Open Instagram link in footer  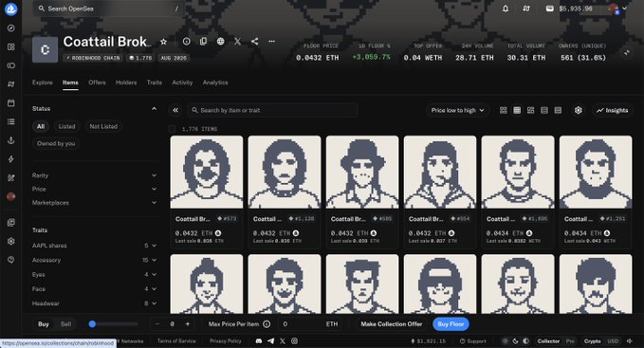click(294, 341)
